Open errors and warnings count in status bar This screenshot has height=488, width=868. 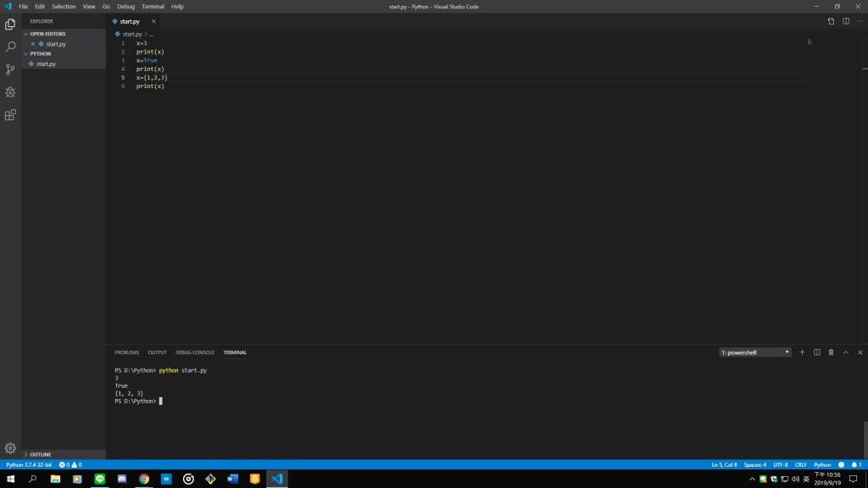[x=70, y=465]
